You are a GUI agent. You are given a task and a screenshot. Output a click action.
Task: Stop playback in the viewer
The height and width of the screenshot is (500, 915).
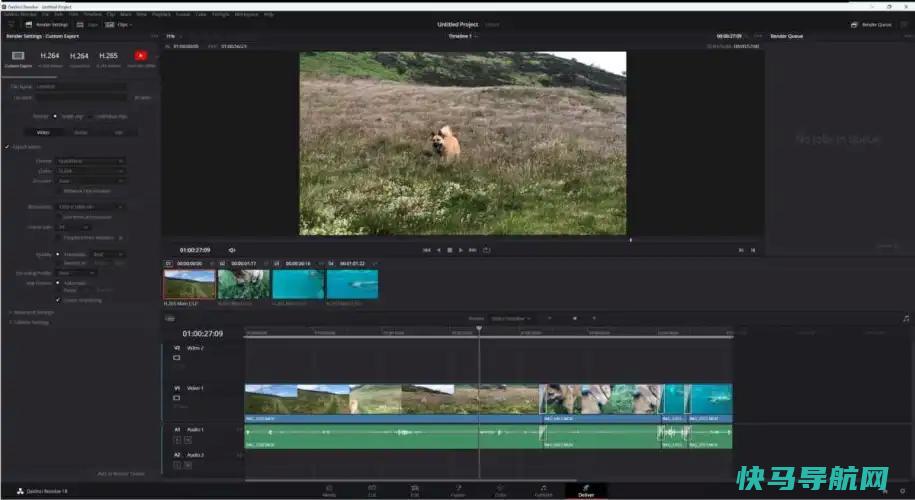point(449,250)
